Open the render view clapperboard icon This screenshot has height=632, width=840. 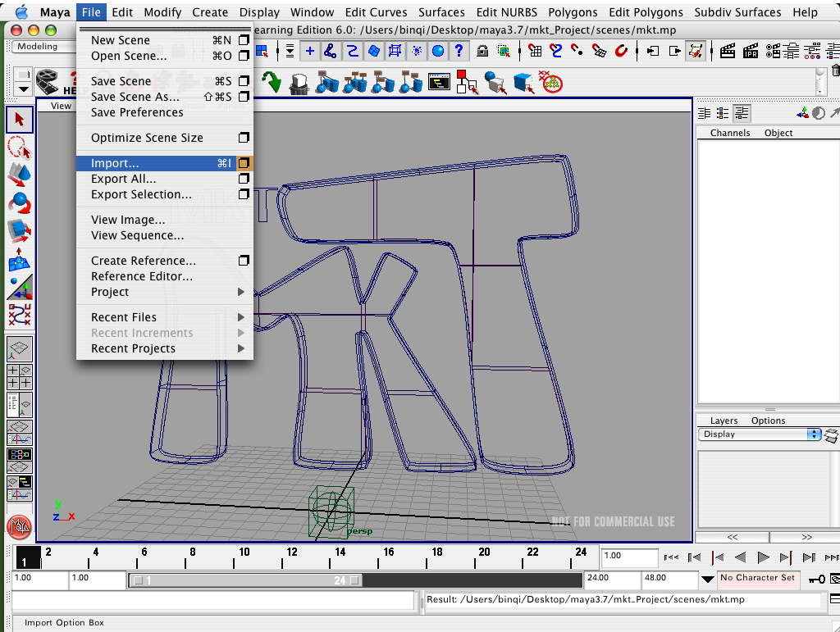727,51
